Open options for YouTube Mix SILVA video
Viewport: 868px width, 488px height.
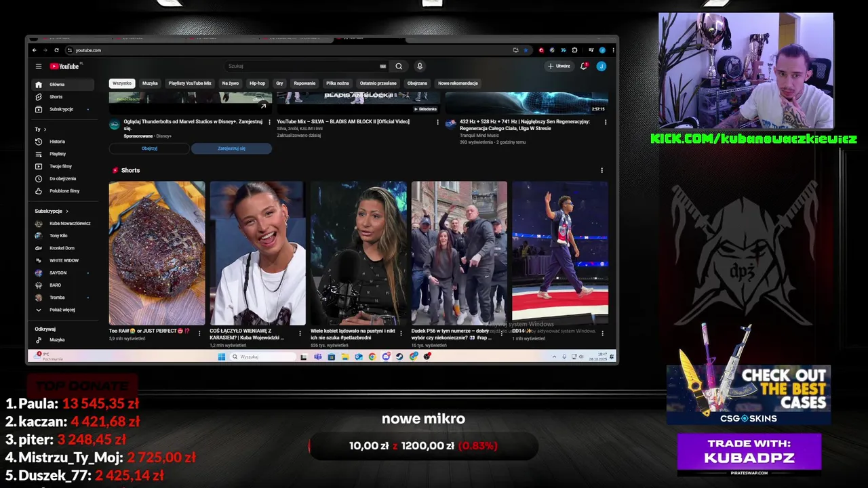437,122
